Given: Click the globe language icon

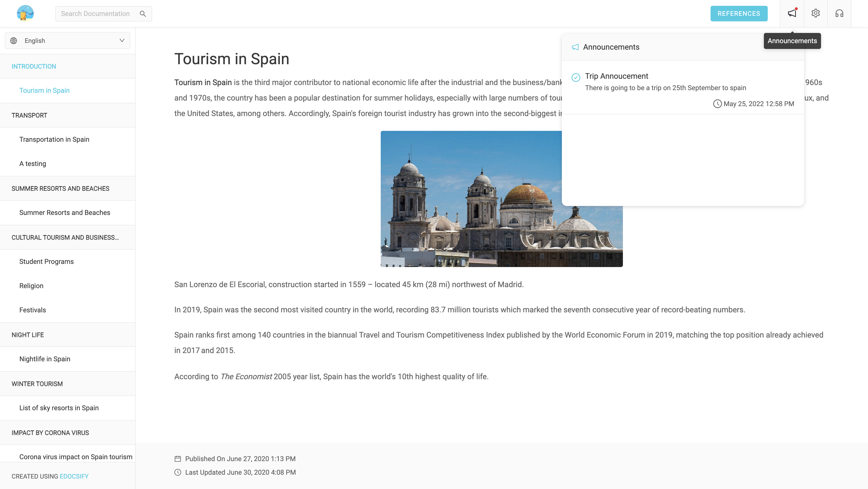Looking at the screenshot, I should [14, 41].
